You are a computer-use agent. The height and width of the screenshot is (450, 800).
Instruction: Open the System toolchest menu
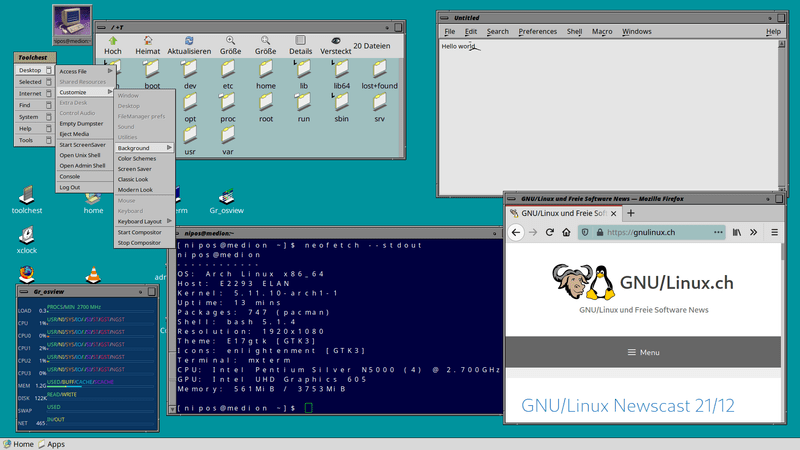point(34,117)
